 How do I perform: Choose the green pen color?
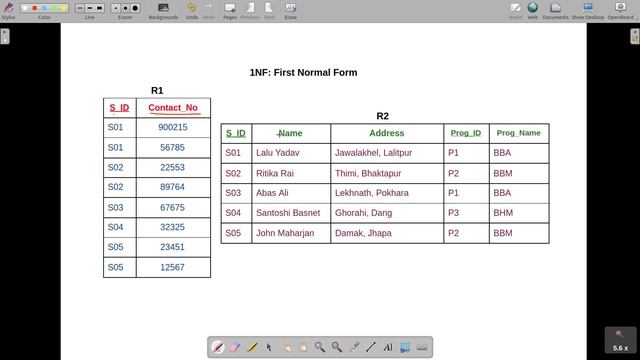(53, 8)
